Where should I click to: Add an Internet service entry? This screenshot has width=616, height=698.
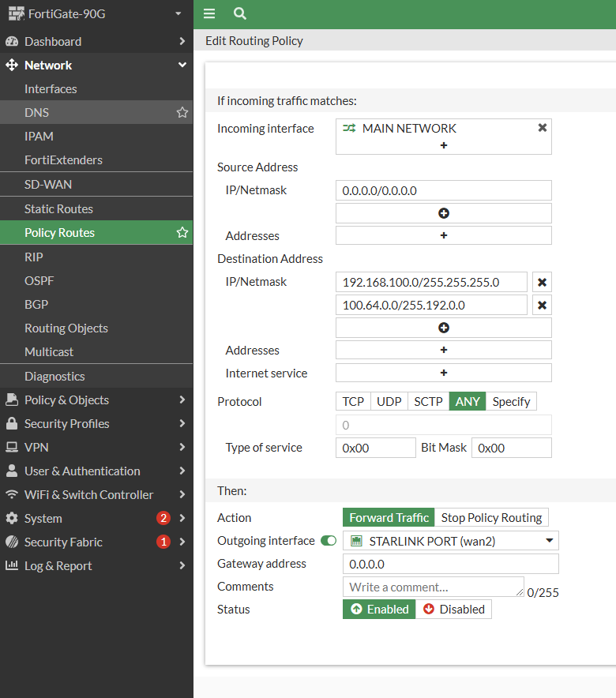coord(443,373)
